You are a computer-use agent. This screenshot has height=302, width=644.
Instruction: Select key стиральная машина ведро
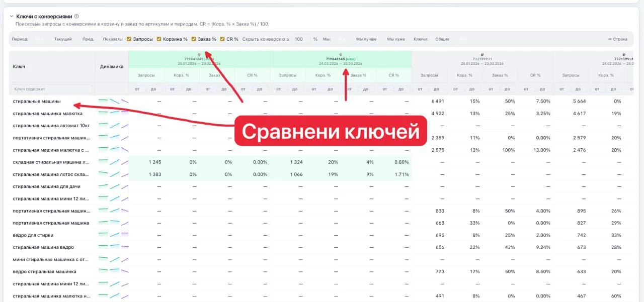point(43,247)
